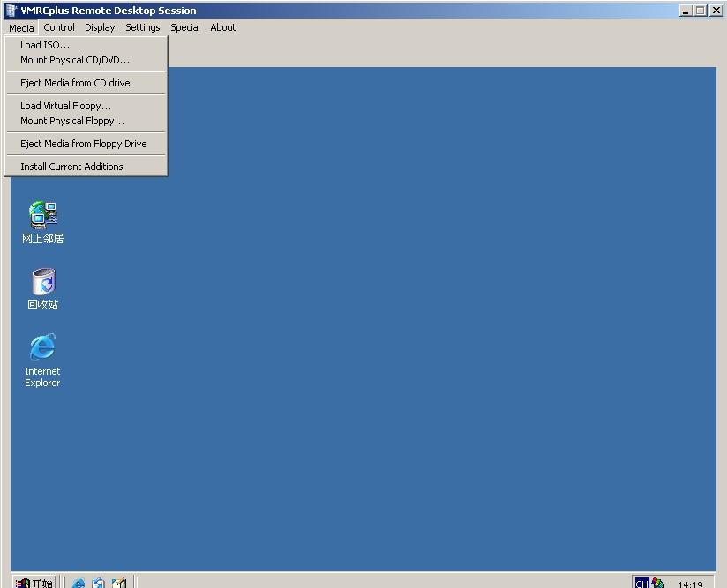Open the 开始 Start button
Image resolution: width=727 pixels, height=588 pixels.
[x=34, y=583]
